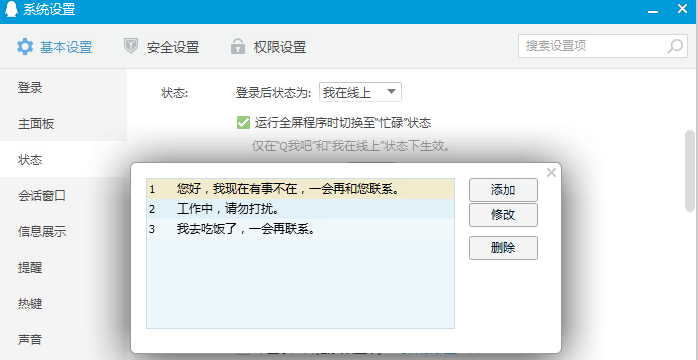Select reply 工作中，请勿打扰。
The image size is (698, 360).
click(300, 209)
